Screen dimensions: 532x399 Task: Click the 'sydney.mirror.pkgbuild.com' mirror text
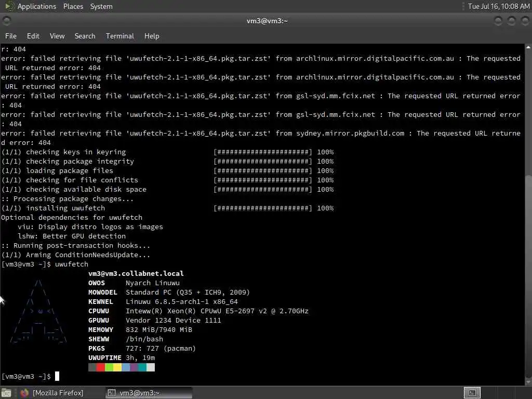point(350,134)
